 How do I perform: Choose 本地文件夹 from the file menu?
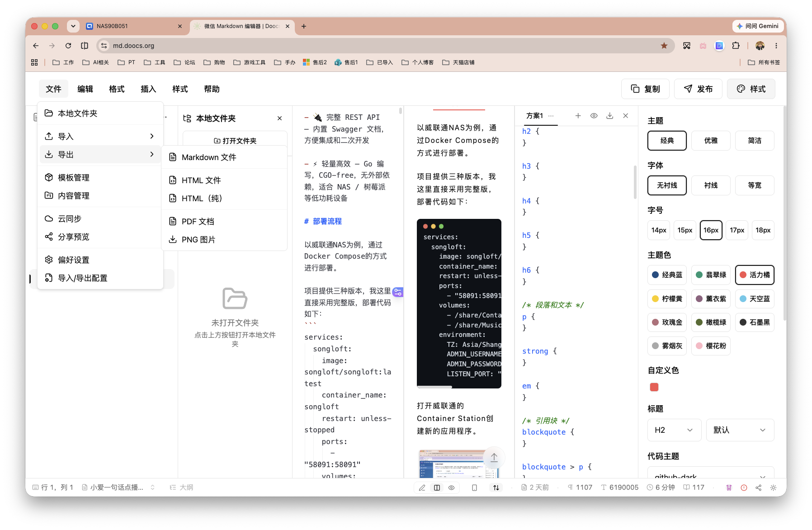[100, 113]
